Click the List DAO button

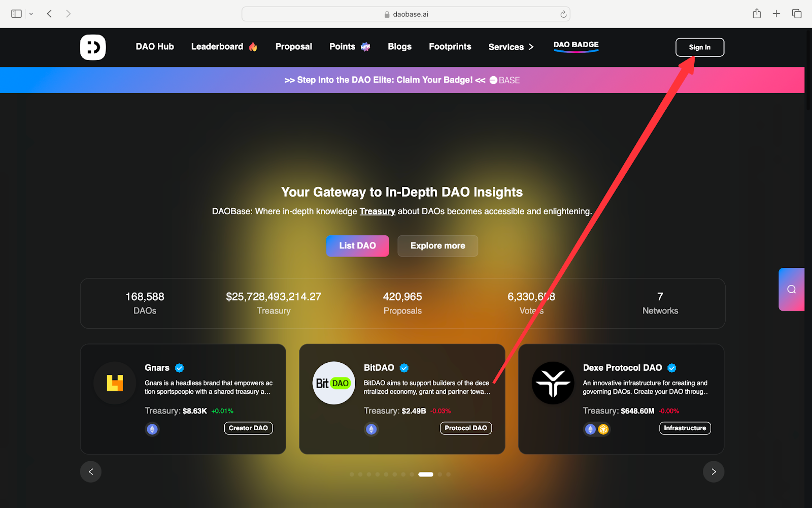[358, 246]
